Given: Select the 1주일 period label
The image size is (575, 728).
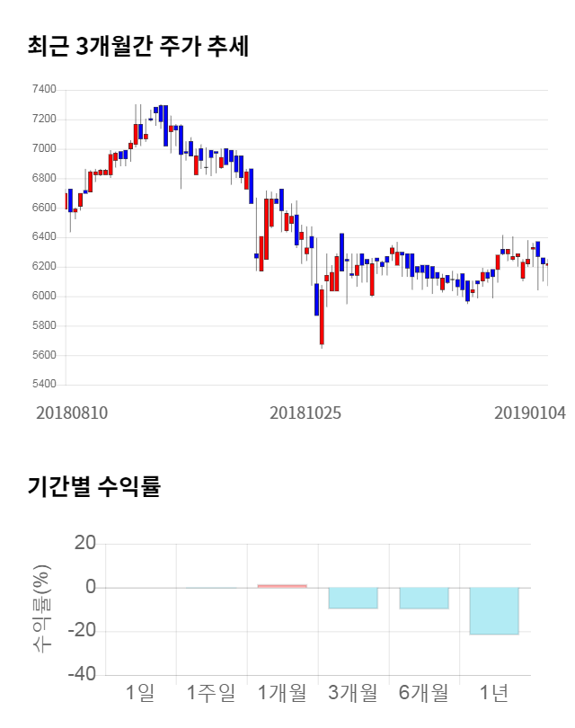Looking at the screenshot, I should click(x=211, y=693).
